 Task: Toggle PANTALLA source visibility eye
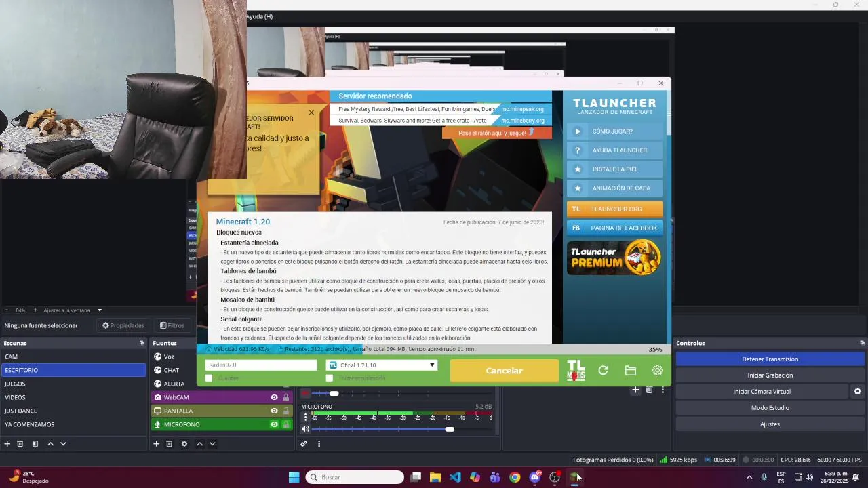point(274,411)
